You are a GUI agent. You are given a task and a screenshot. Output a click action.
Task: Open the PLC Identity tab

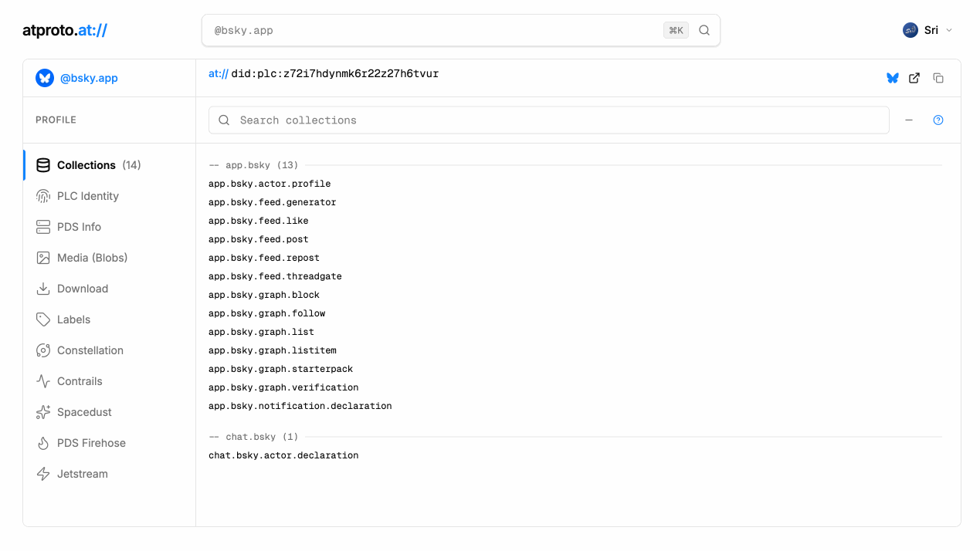87,196
